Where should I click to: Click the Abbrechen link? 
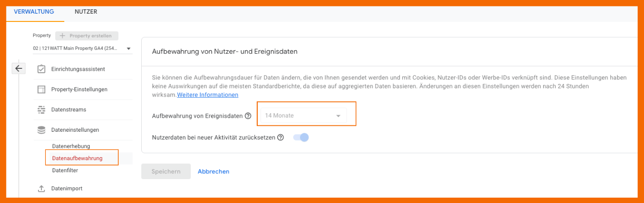pyautogui.click(x=213, y=171)
